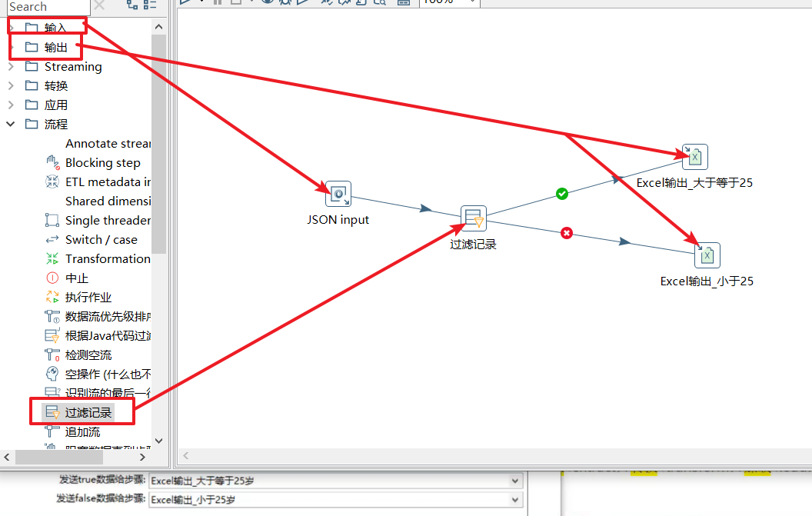Image resolution: width=812 pixels, height=516 pixels.
Task: Expand the Streaming category
Action: click(x=11, y=66)
